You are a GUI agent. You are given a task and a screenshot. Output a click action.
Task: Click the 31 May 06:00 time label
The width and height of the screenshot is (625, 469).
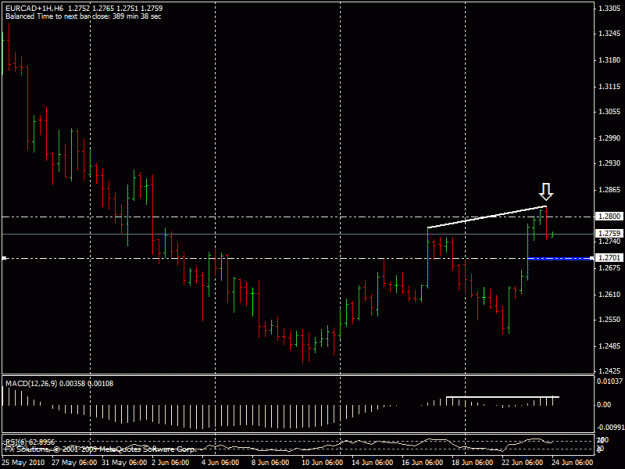(x=124, y=462)
